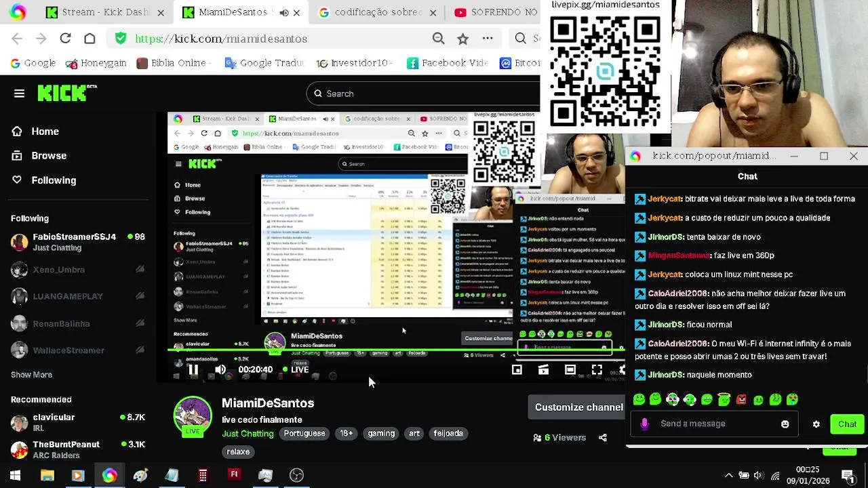This screenshot has height=488, width=868.
Task: Share the stream via share icon
Action: [x=603, y=438]
